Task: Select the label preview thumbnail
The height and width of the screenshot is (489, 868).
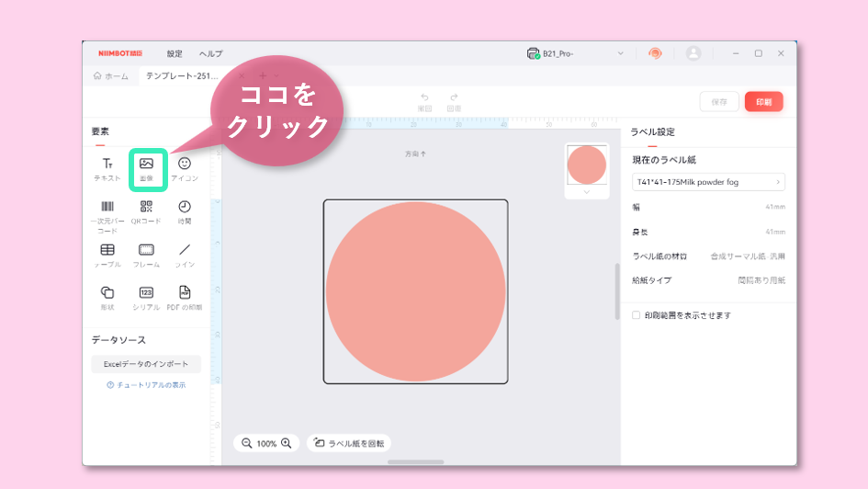Action: [x=587, y=165]
